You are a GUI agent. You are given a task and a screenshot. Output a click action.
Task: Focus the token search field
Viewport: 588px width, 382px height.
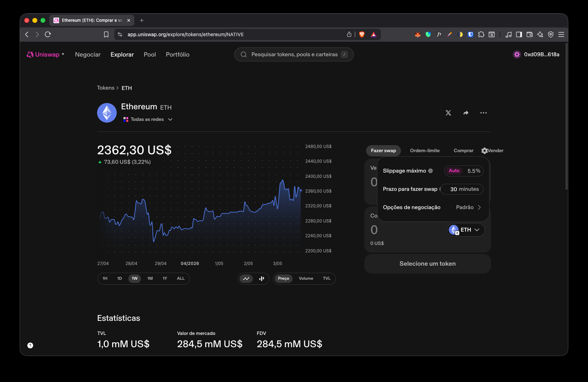point(294,54)
